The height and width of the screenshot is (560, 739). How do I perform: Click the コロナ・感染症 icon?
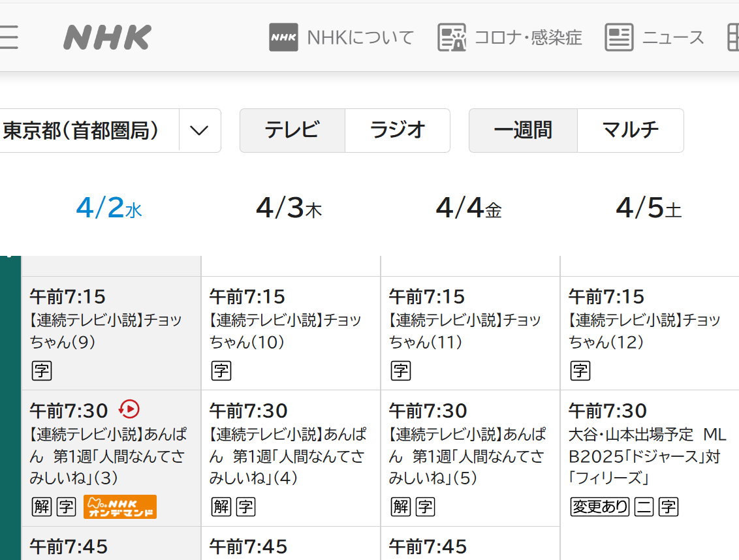pyautogui.click(x=452, y=37)
